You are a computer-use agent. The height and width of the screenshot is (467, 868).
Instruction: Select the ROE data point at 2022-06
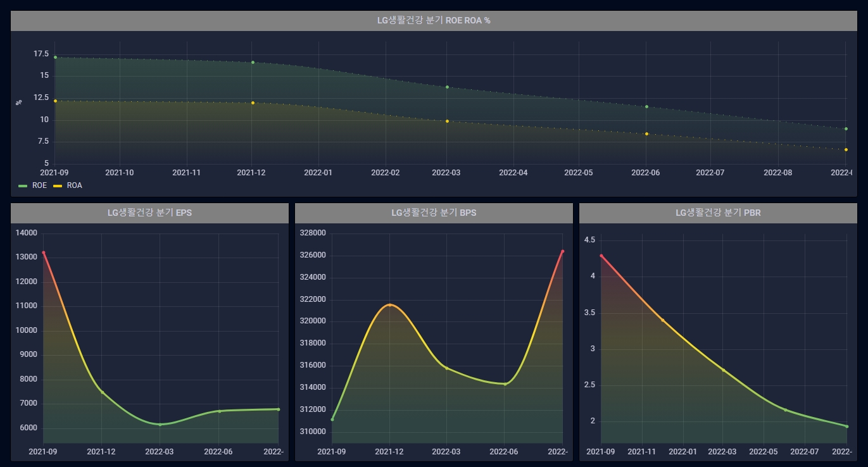(646, 106)
